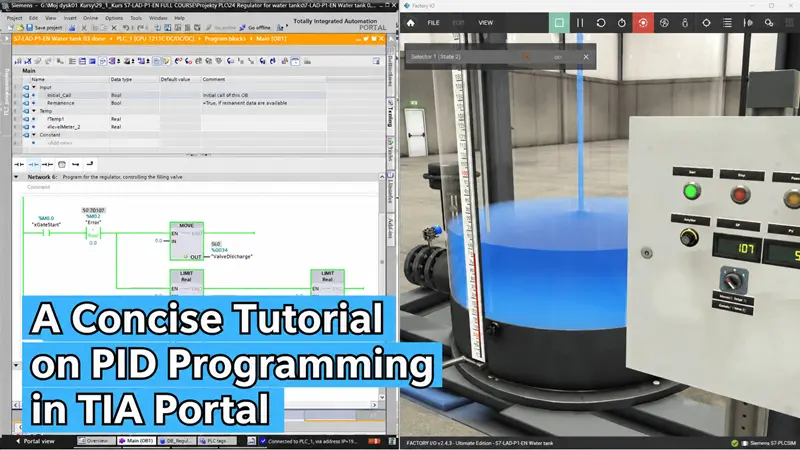Click the xGateStart contact in Network 6
Screen dimensions: 800x450
(x=46, y=233)
